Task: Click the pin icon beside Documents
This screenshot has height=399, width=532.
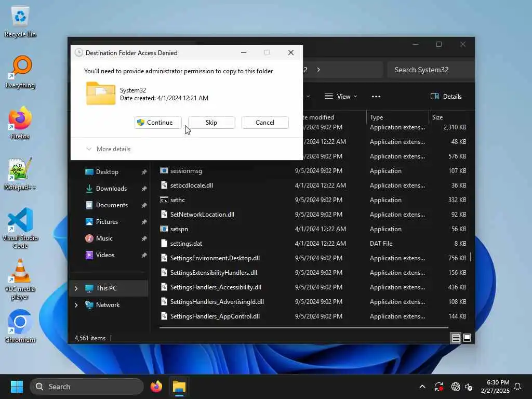Action: pos(144,205)
